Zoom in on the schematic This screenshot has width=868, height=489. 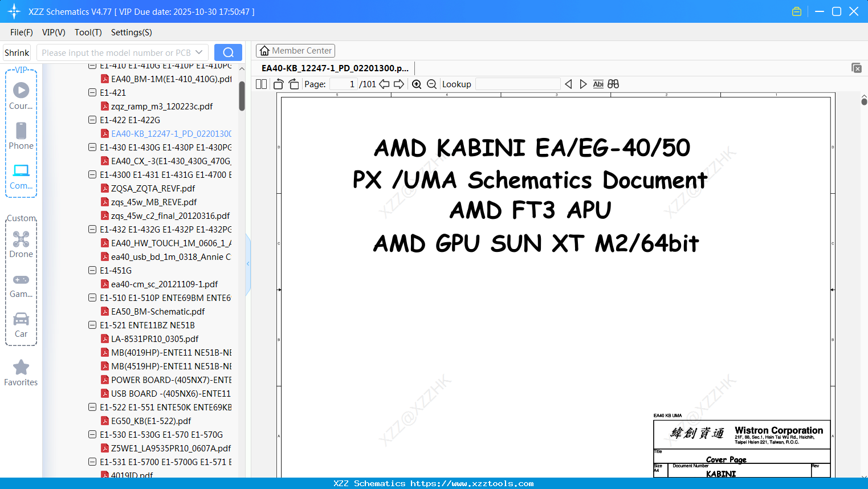pyautogui.click(x=417, y=84)
